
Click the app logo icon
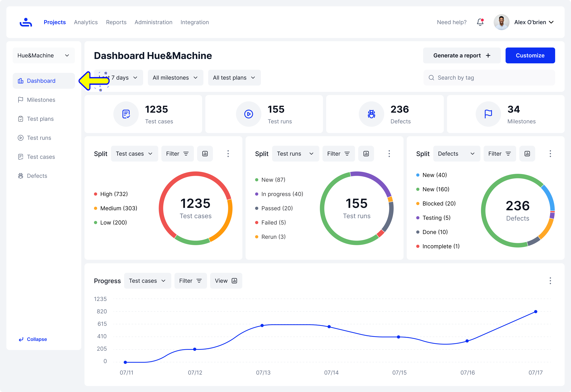(x=26, y=22)
